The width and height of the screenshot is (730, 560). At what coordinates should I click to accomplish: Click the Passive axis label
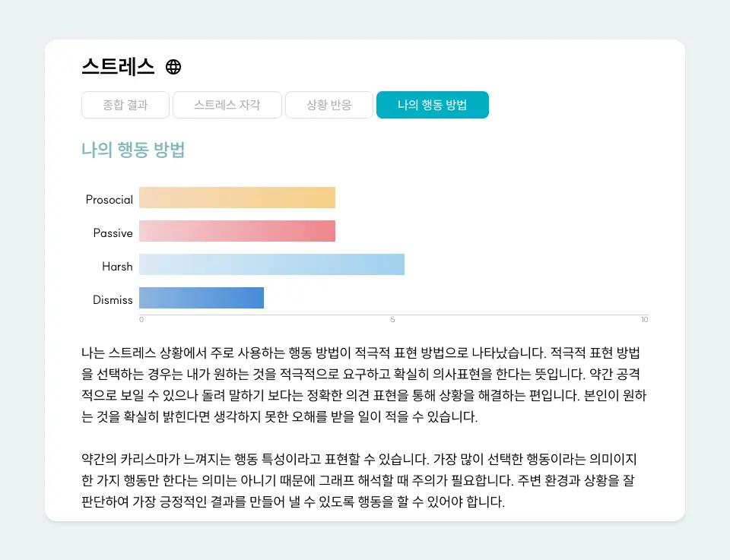coord(113,233)
